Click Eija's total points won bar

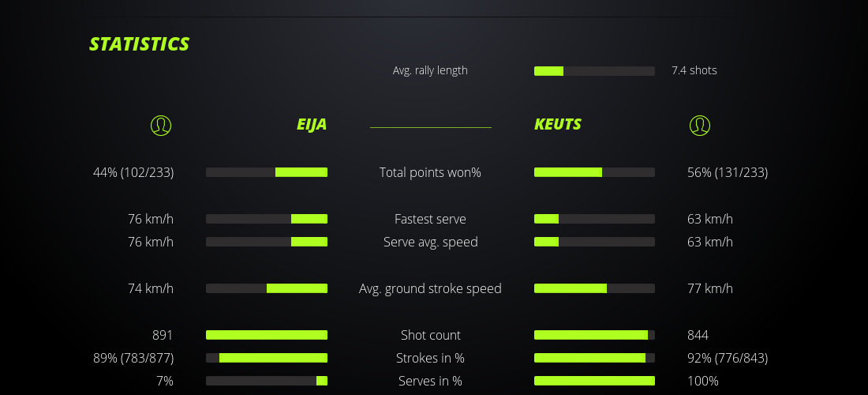click(x=267, y=172)
